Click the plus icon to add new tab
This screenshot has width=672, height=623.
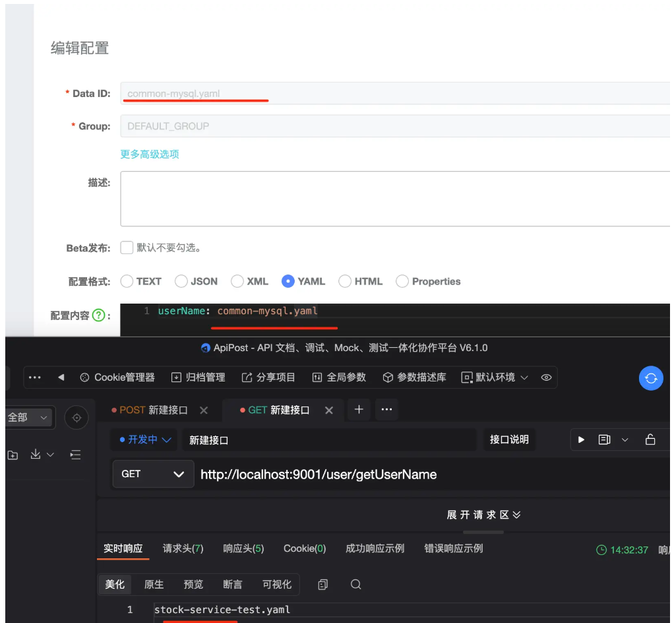pos(359,410)
